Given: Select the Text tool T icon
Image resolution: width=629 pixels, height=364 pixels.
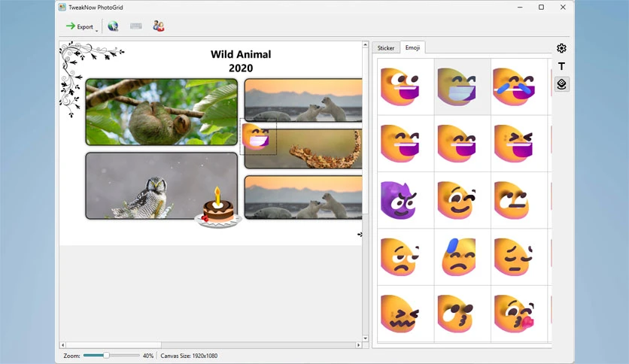Looking at the screenshot, I should tap(561, 66).
